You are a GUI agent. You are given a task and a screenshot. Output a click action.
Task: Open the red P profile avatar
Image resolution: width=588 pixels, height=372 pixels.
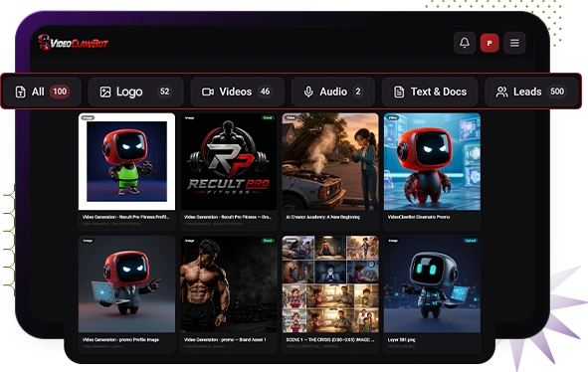[x=490, y=43]
